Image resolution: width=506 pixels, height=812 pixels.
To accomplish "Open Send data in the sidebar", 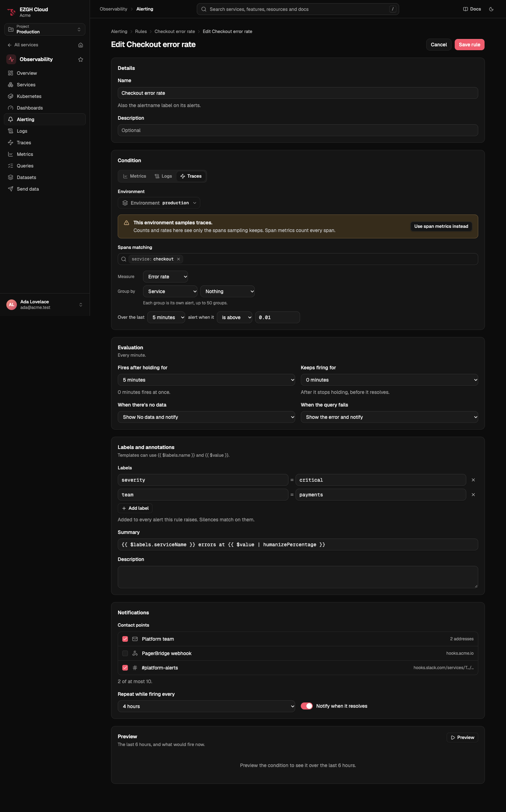I will tap(45, 189).
